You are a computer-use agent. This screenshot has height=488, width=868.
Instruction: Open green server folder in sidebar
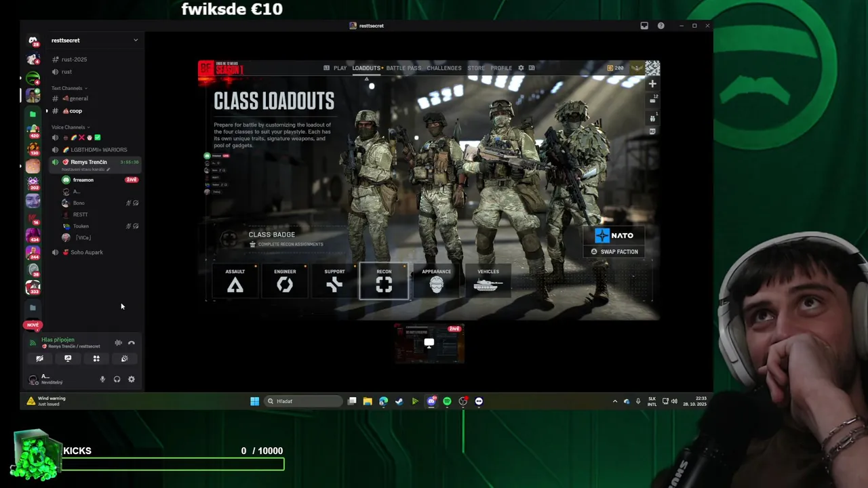coord(33,114)
